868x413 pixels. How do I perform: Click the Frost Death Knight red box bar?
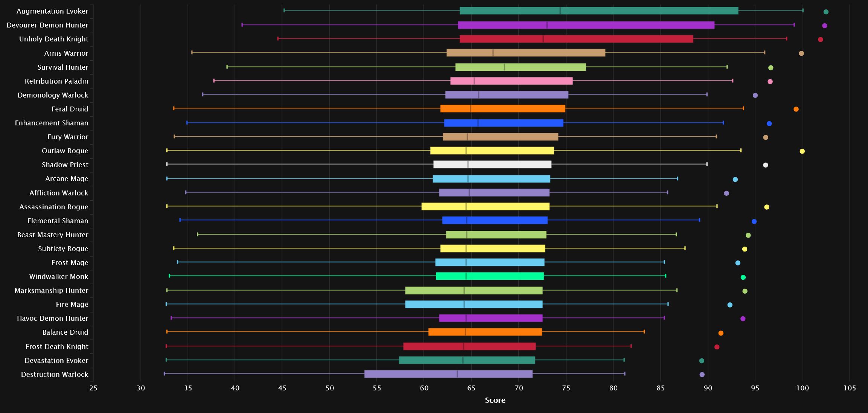pos(469,347)
